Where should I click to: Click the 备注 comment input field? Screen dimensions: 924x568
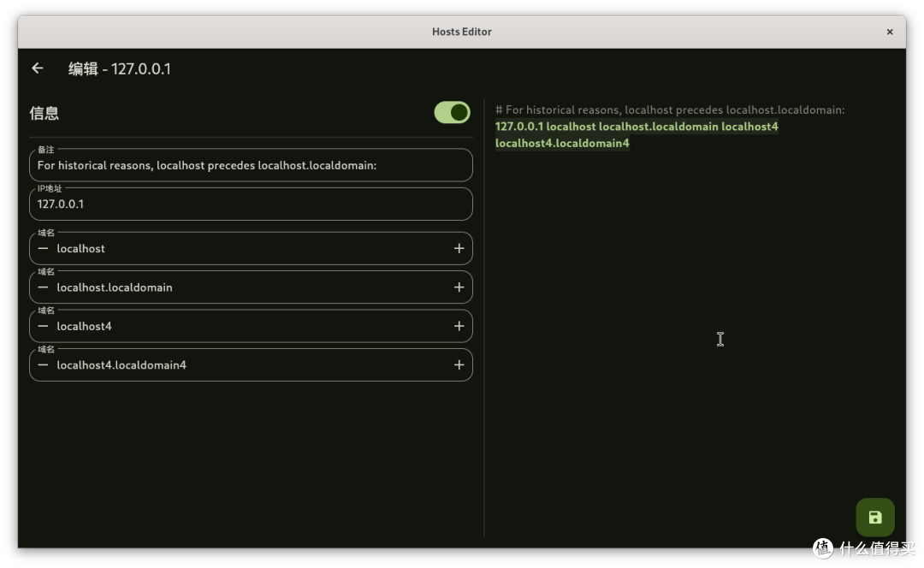point(251,165)
